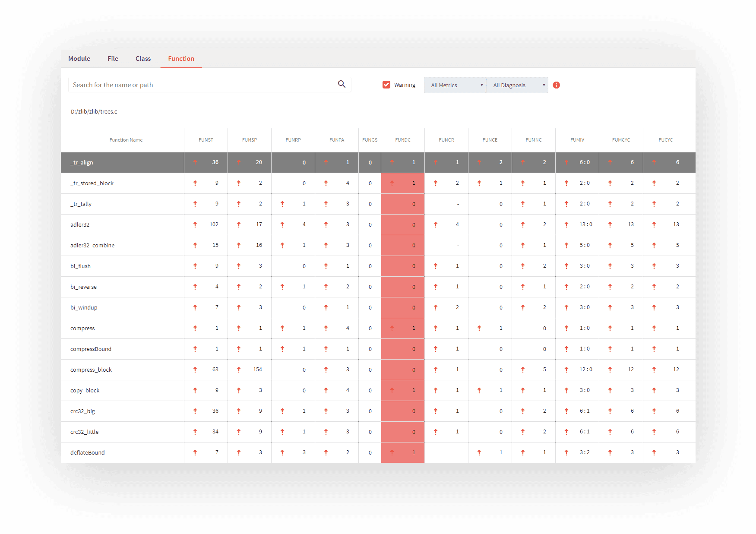Click FUMCYC warning arrow in adler32 row

click(610, 224)
